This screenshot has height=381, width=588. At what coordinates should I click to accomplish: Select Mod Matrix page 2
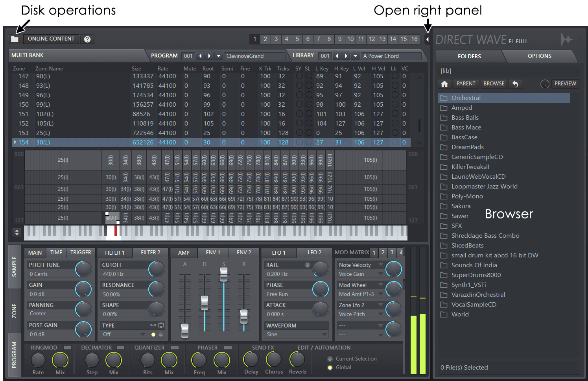383,253
